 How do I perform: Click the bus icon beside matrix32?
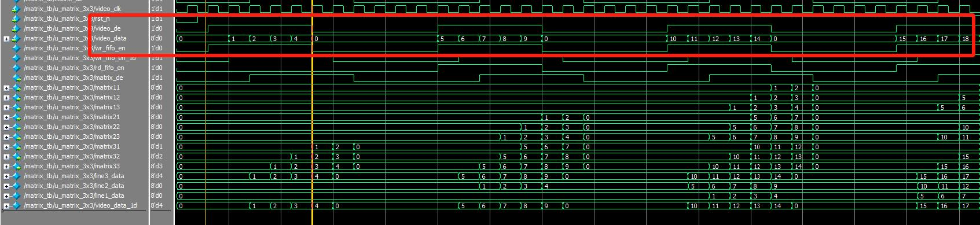point(16,157)
